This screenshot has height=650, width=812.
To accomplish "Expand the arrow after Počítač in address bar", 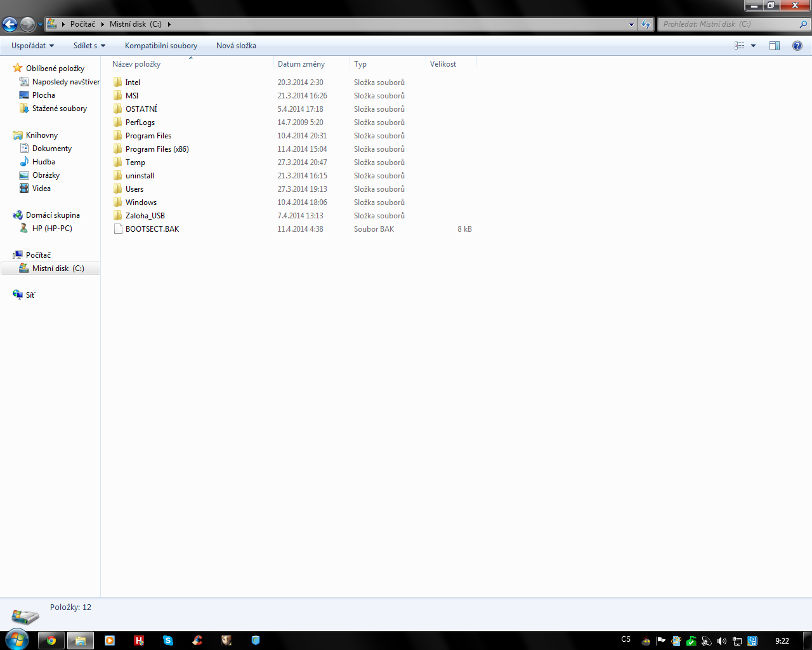I will point(102,24).
